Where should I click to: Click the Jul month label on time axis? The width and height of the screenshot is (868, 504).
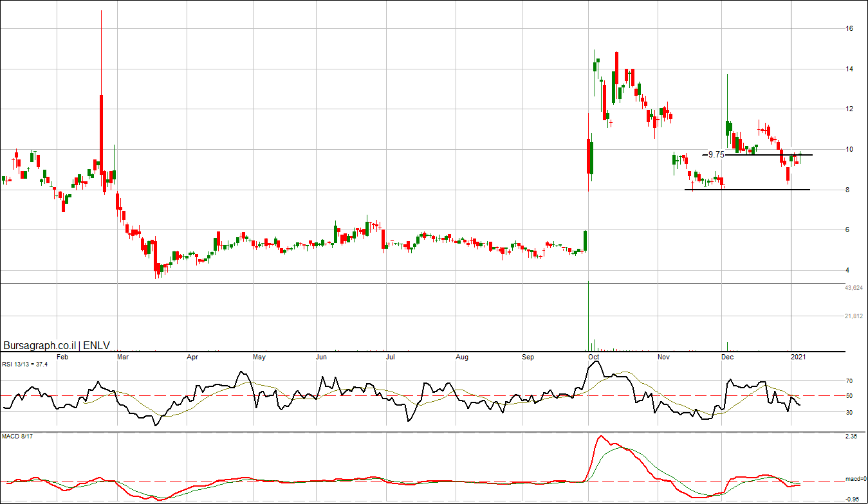389,355
